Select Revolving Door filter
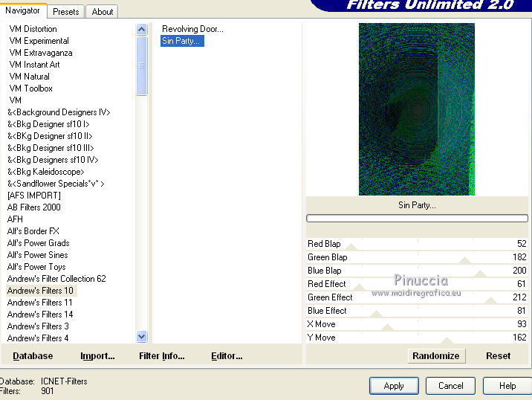 pos(192,29)
